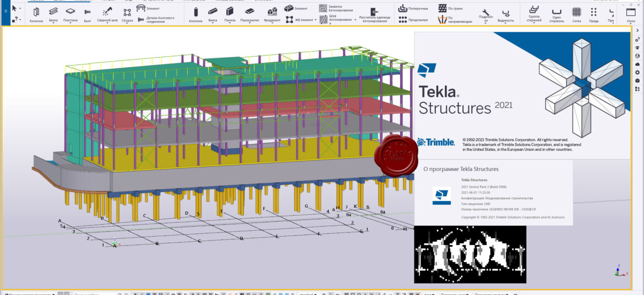This screenshot has height=295, width=644.
Task: Click 'О программе Tekla Structures' heading
Action: click(x=461, y=169)
